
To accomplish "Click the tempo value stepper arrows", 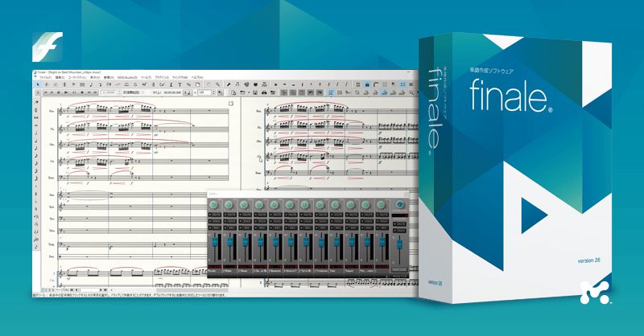I will tap(213, 92).
